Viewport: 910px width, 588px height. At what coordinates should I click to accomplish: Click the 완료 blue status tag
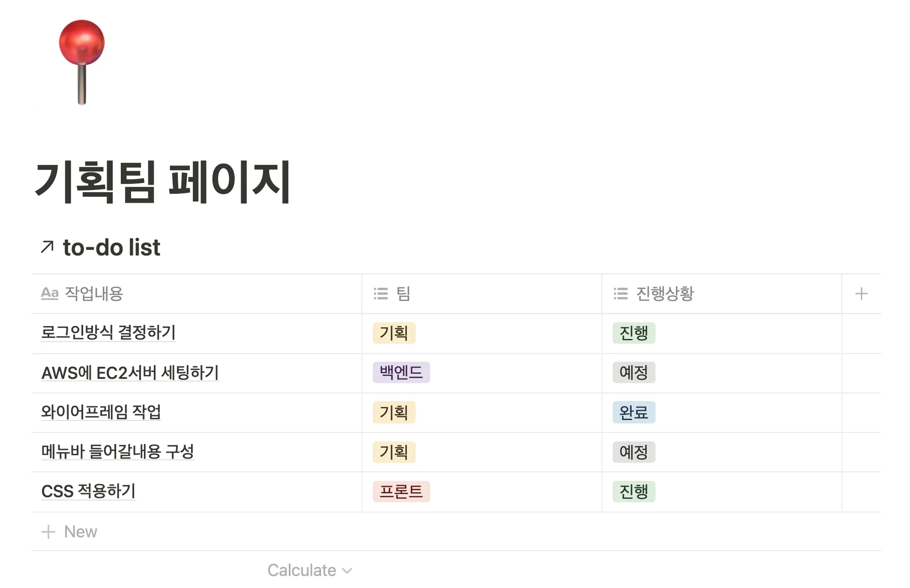point(634,412)
